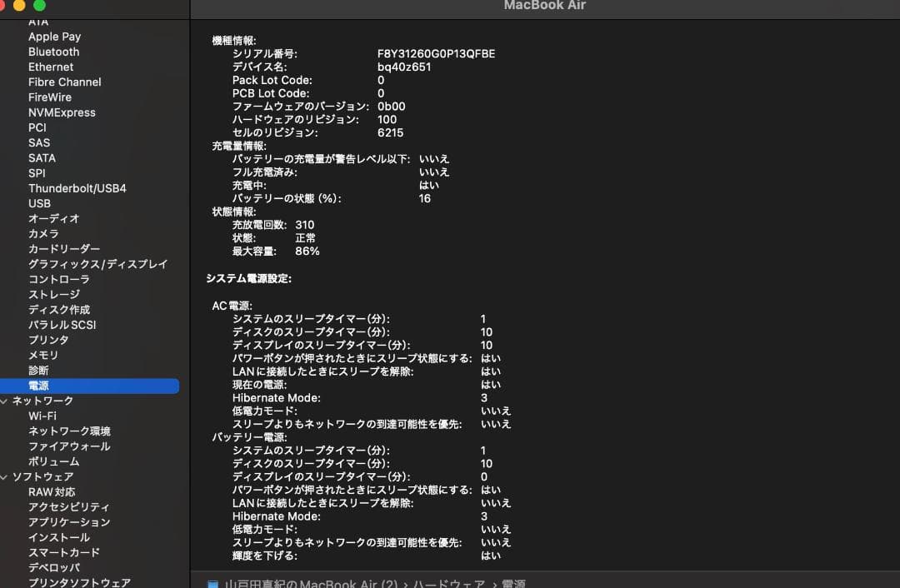This screenshot has width=900, height=588.
Task: Select USB in the hardware list
Action: [x=39, y=203]
